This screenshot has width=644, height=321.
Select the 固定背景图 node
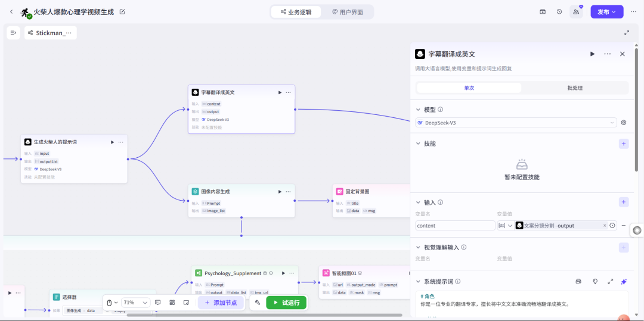(x=371, y=201)
